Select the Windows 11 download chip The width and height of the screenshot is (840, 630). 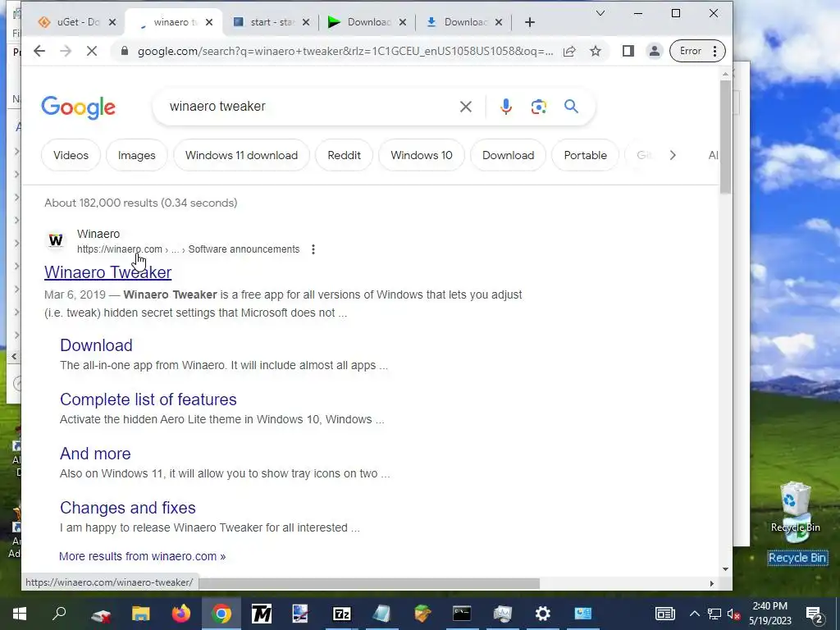[x=242, y=155]
